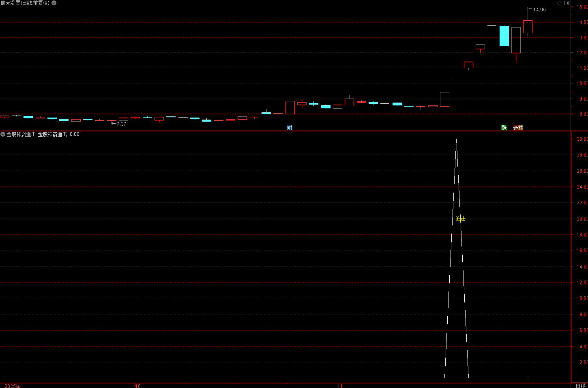Click the 金股神剑追击 indicator name
The height and width of the screenshot is (388, 588).
click(21, 134)
